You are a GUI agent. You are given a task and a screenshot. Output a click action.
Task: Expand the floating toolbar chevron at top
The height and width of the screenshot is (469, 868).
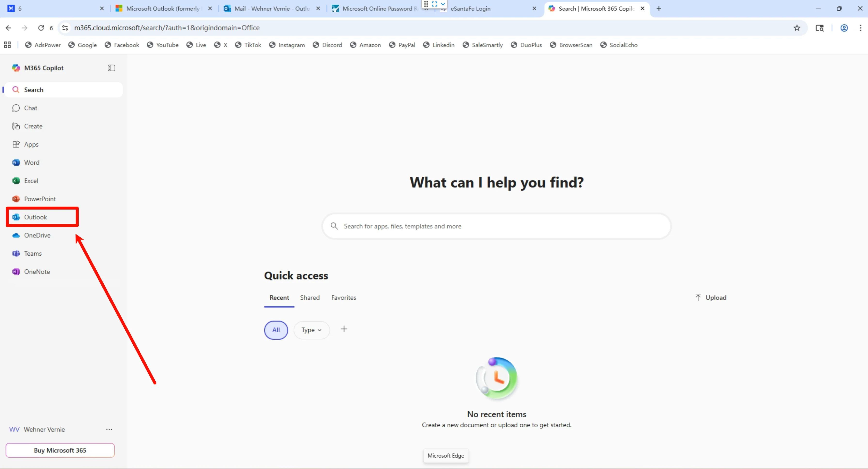click(443, 4)
